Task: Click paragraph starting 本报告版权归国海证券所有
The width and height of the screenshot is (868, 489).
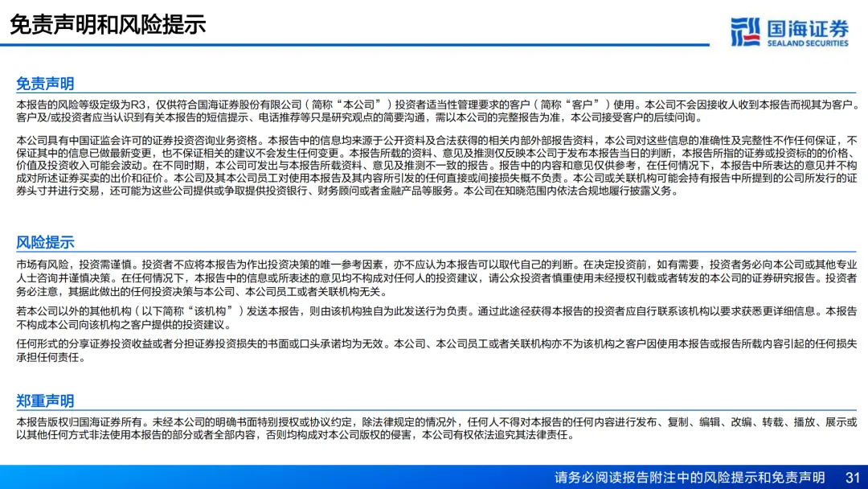Action: [x=436, y=429]
